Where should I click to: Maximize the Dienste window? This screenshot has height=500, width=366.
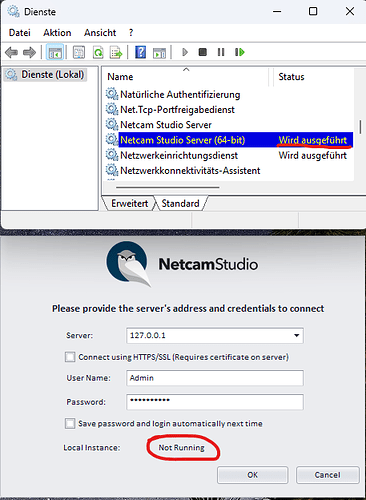click(313, 11)
